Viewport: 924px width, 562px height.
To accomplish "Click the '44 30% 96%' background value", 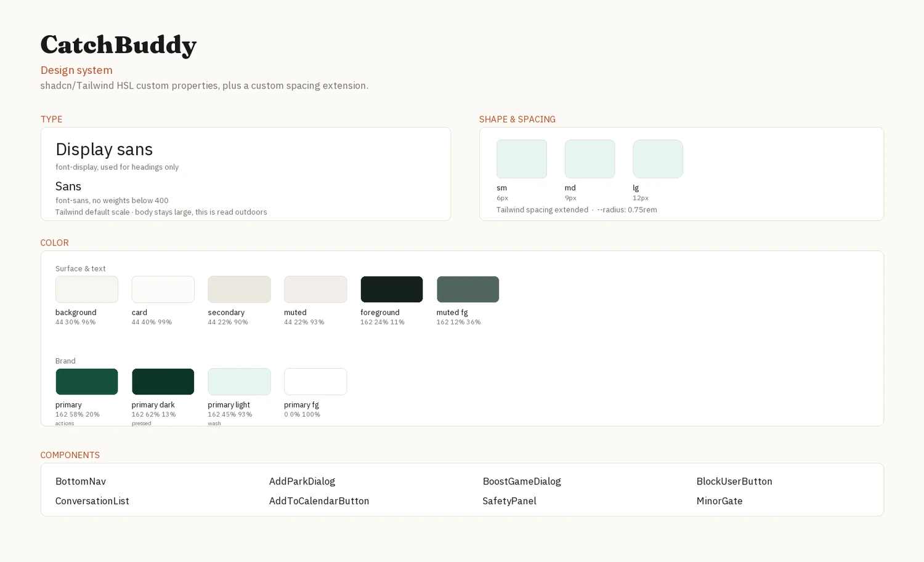I will 76,322.
